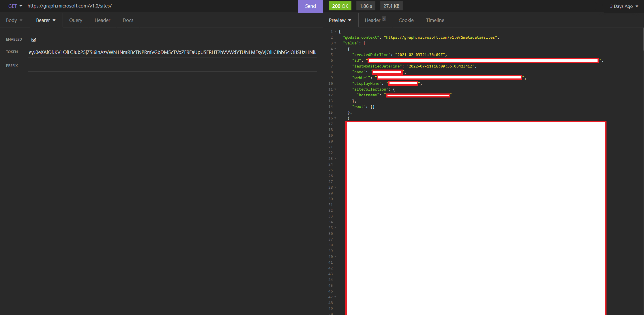Open the GET method dropdown
The height and width of the screenshot is (315, 644).
pyautogui.click(x=15, y=6)
